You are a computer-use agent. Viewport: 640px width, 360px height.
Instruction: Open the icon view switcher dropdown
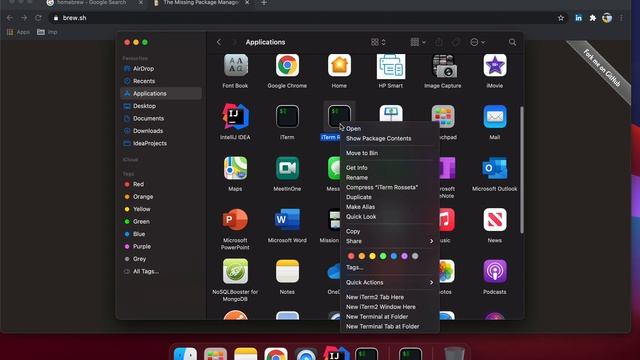[x=378, y=42]
